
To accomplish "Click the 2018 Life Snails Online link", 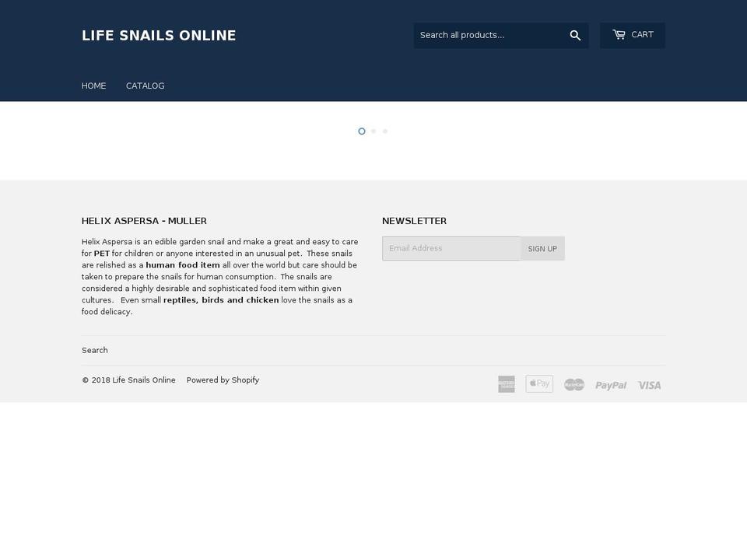I will tap(144, 380).
